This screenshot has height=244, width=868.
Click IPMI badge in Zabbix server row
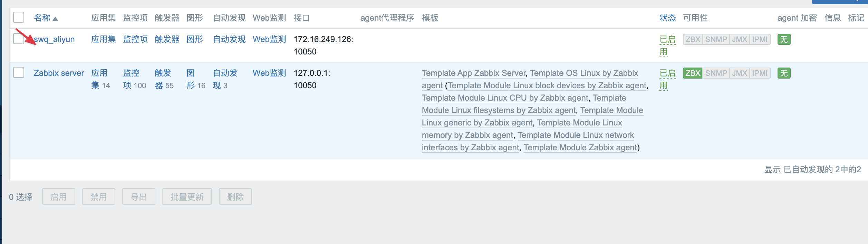tap(760, 73)
